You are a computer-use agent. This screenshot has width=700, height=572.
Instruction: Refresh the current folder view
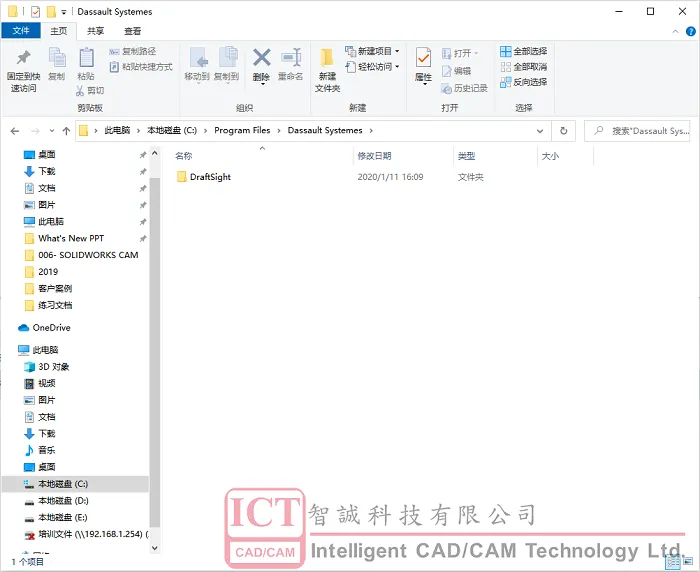pyautogui.click(x=564, y=130)
